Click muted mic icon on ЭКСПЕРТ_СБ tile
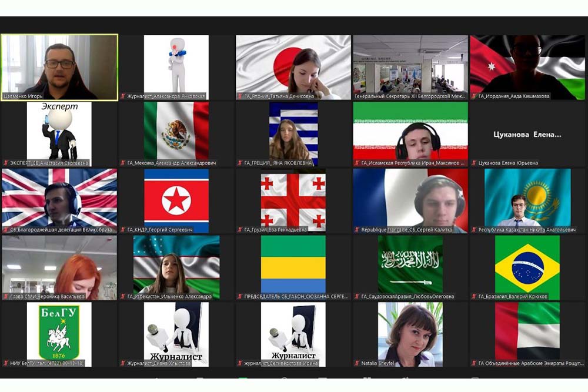 [x=5, y=163]
